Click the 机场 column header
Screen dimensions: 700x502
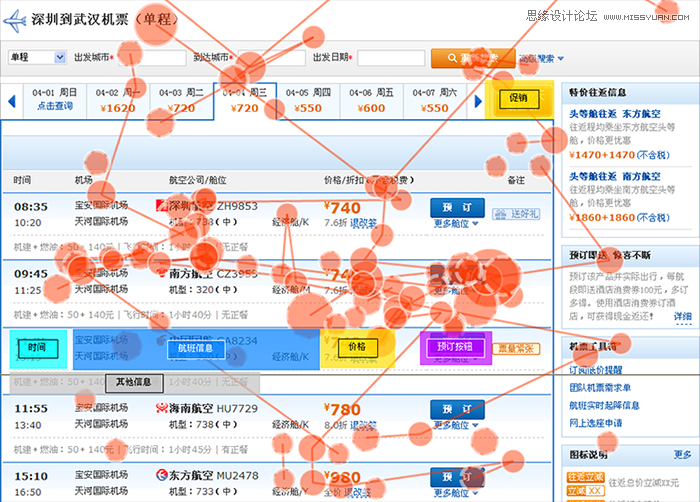click(83, 180)
